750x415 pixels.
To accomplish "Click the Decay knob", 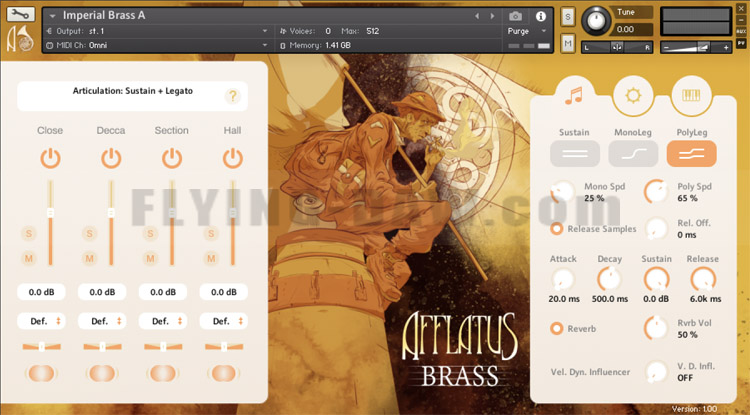I will [609, 279].
